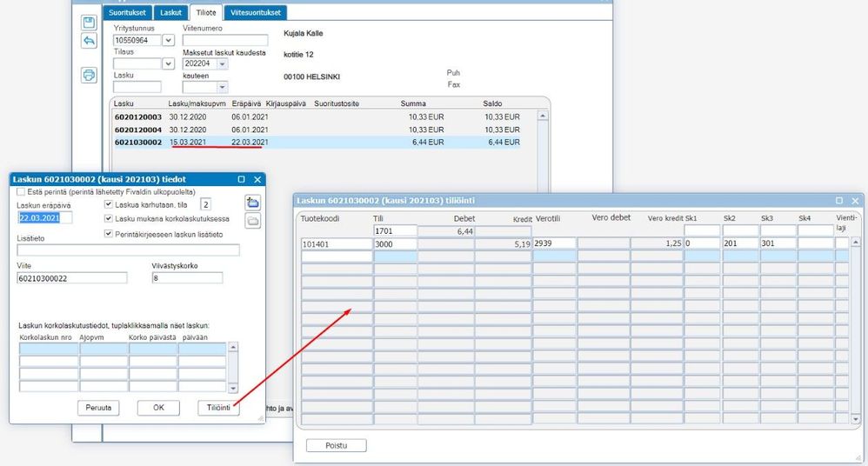
Task: Open the Yritystunnus dropdown
Action: [168, 40]
